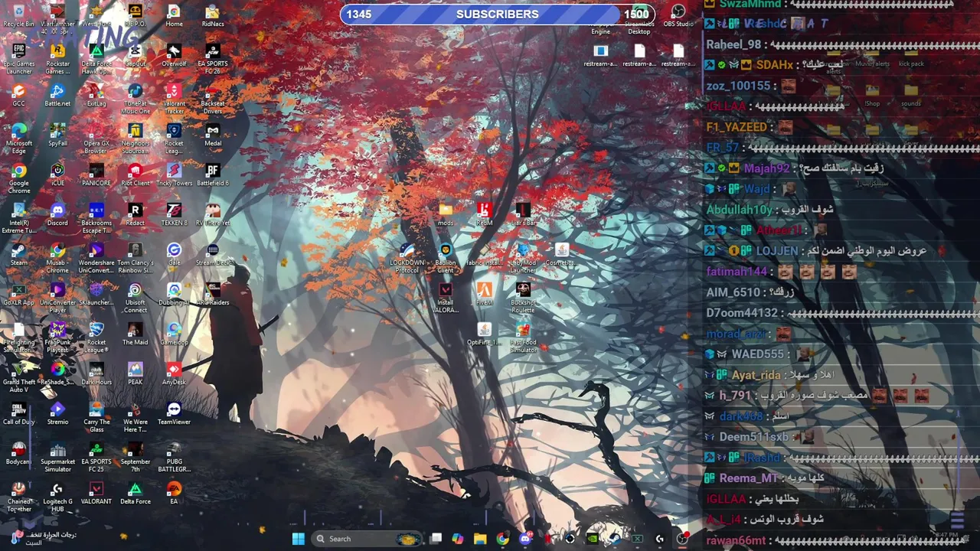The height and width of the screenshot is (551, 980).
Task: Select the Valorant Tracker desktop icon
Action: (x=174, y=99)
